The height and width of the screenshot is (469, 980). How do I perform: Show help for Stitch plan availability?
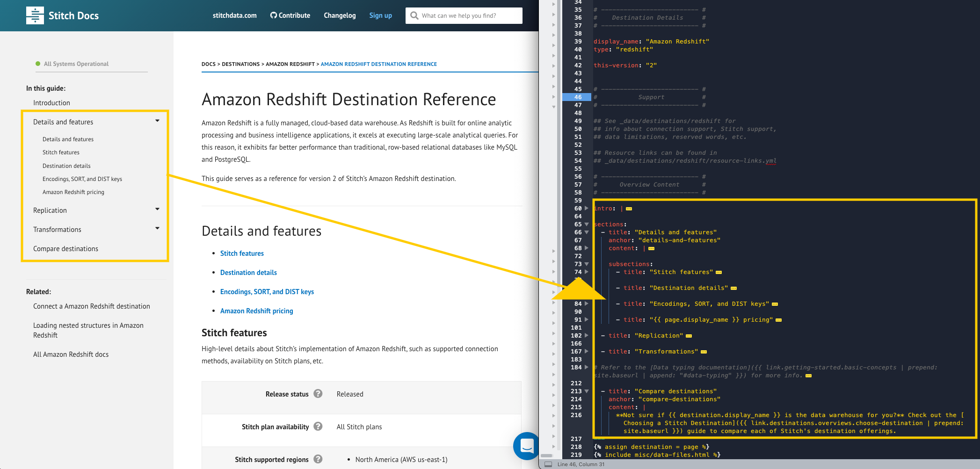coord(318,426)
